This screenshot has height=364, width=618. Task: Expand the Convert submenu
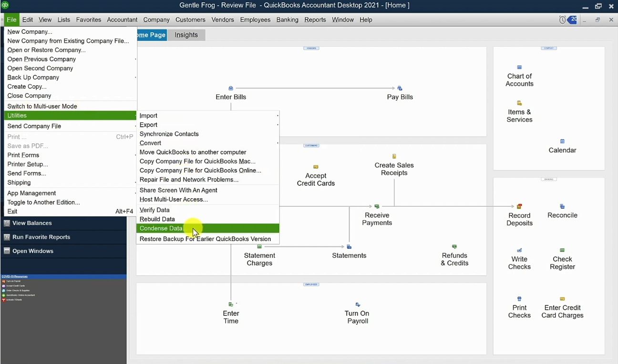tap(208, 143)
